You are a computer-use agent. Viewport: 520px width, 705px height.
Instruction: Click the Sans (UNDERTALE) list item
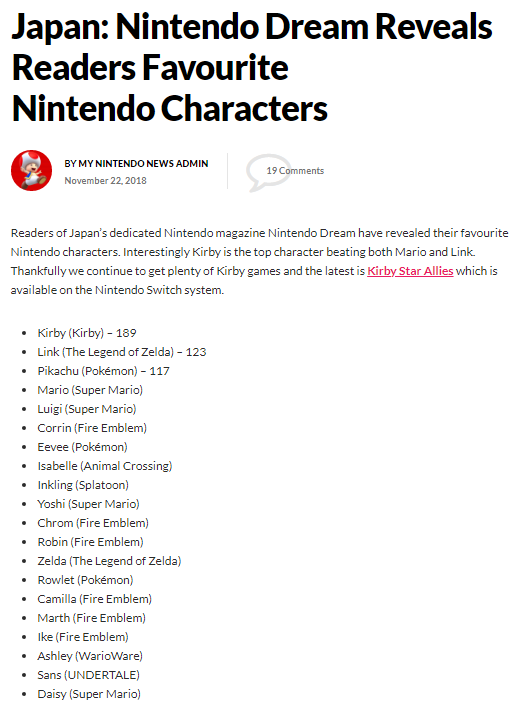coord(89,675)
